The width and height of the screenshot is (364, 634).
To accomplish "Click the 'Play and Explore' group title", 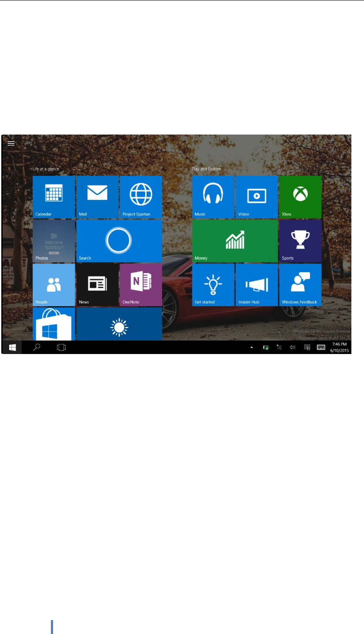I will 207,169.
